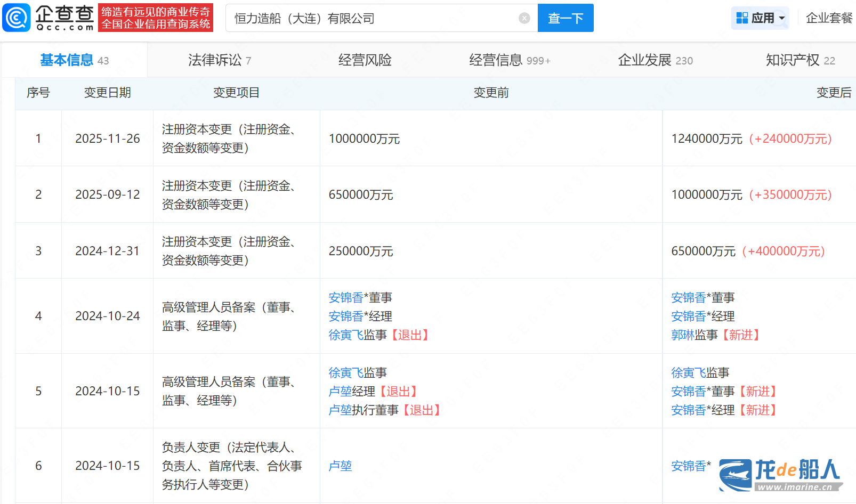Screen dimensions: 856x504
Task: Click the red slogan banner beside logo
Action: click(156, 18)
